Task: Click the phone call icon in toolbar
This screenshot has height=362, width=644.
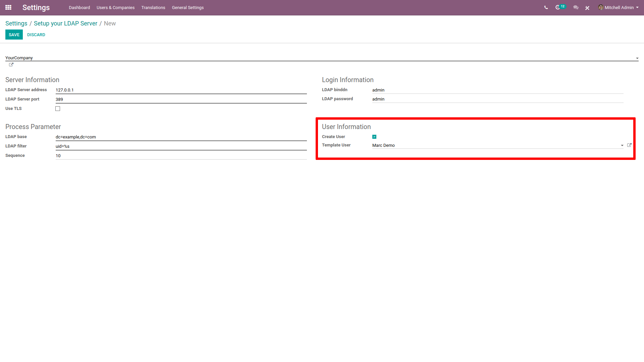Action: (546, 7)
